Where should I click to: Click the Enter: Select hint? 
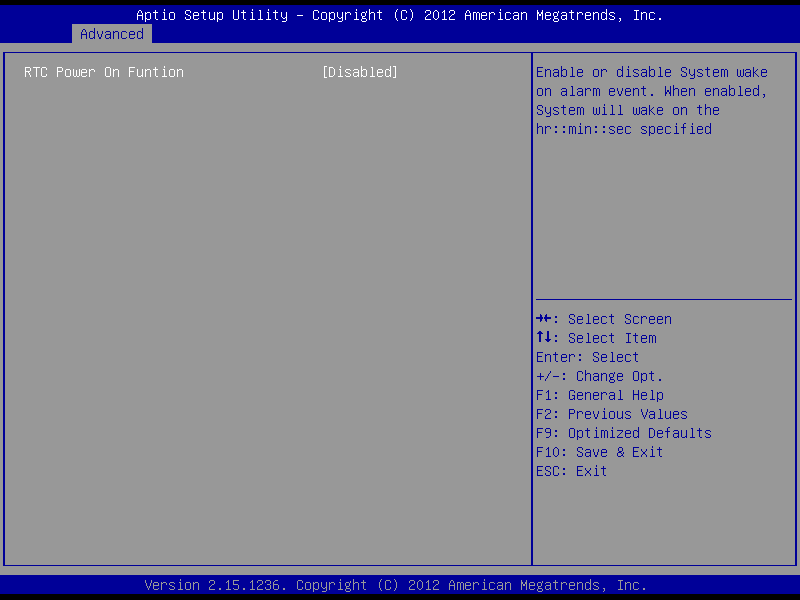tap(587, 357)
